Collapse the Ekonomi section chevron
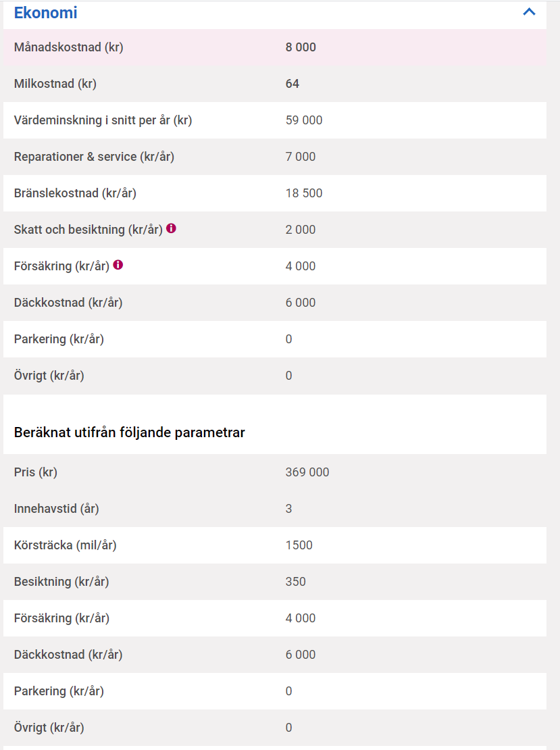 point(529,12)
